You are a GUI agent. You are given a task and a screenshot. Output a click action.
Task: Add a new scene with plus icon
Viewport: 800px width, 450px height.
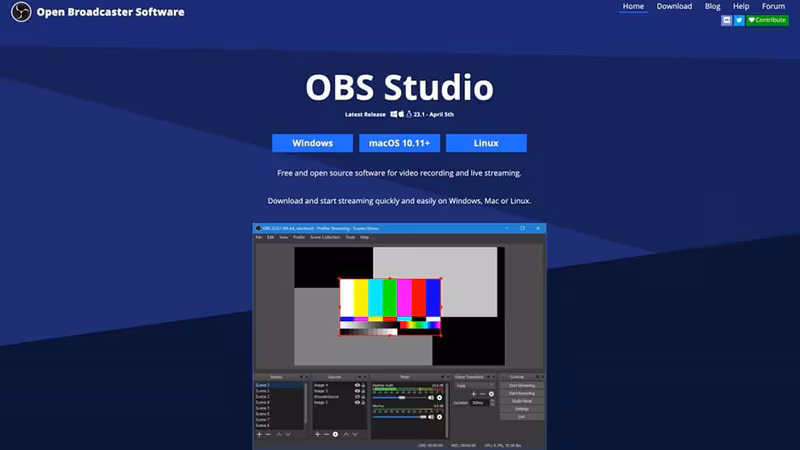pos(259,434)
